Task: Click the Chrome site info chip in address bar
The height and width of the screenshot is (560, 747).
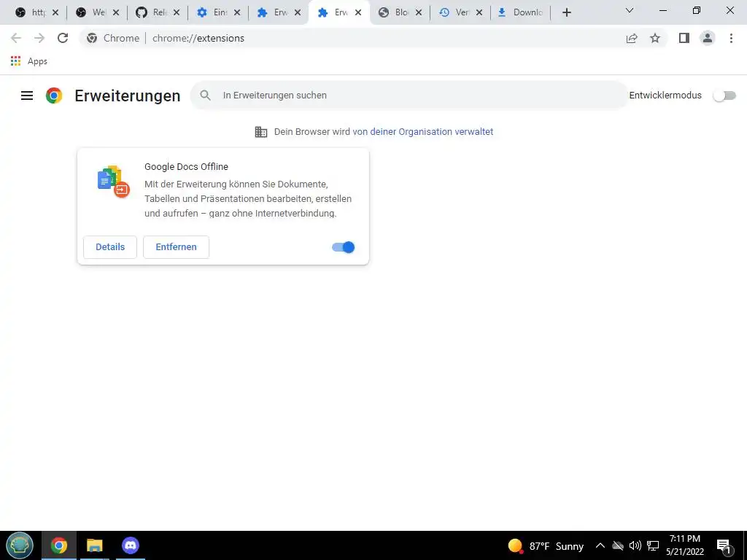Action: coord(113,38)
